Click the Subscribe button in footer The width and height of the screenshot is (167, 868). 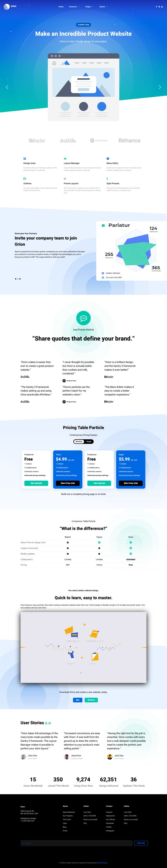(x=141, y=843)
